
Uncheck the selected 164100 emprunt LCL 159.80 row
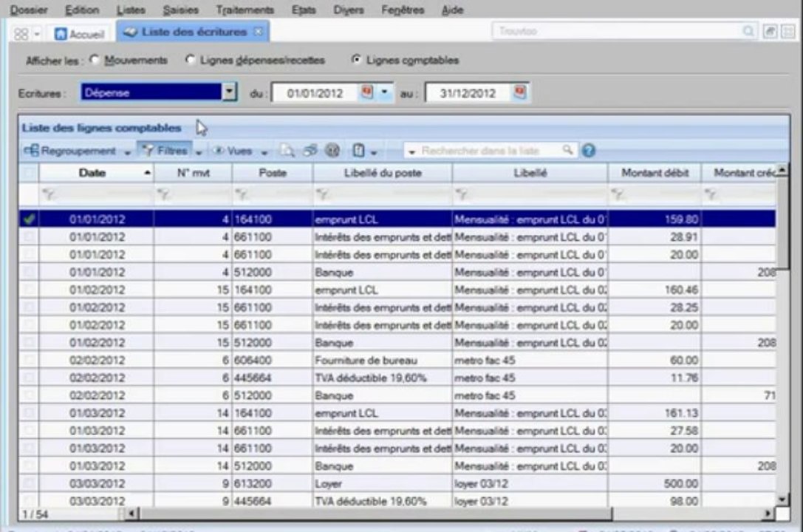click(x=29, y=219)
